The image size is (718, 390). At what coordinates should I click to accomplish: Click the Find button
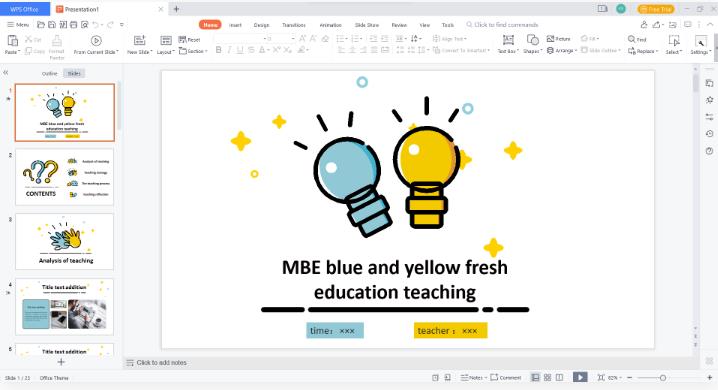637,39
